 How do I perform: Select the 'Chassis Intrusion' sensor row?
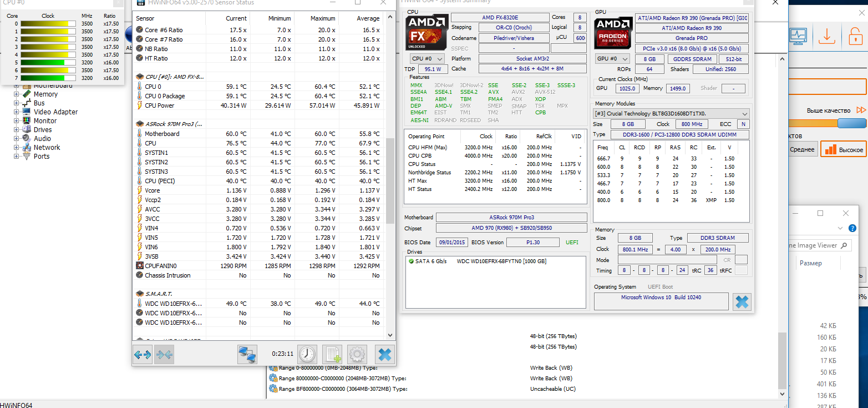click(258, 275)
